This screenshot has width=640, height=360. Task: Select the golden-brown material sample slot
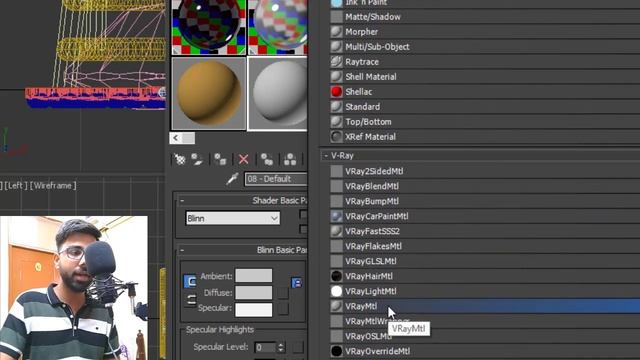tap(209, 94)
